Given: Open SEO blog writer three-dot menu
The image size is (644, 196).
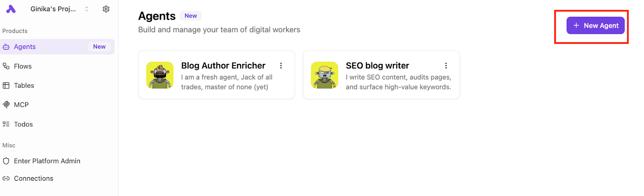Looking at the screenshot, I should point(446,65).
